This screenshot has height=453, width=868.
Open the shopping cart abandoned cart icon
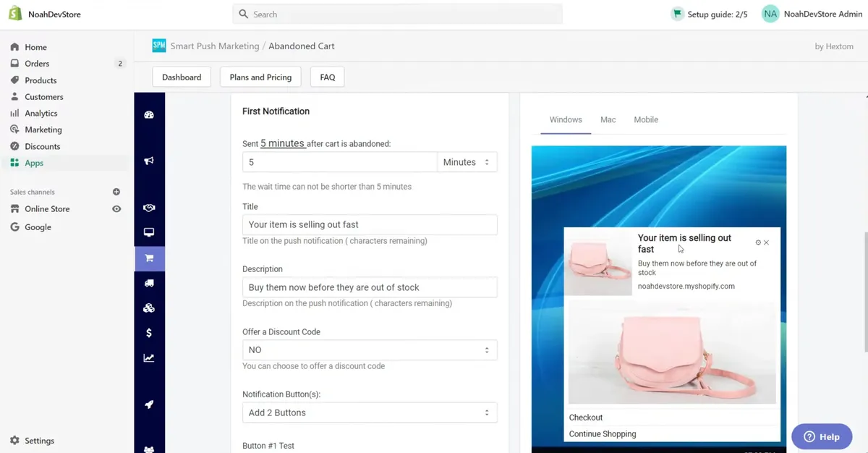149,258
